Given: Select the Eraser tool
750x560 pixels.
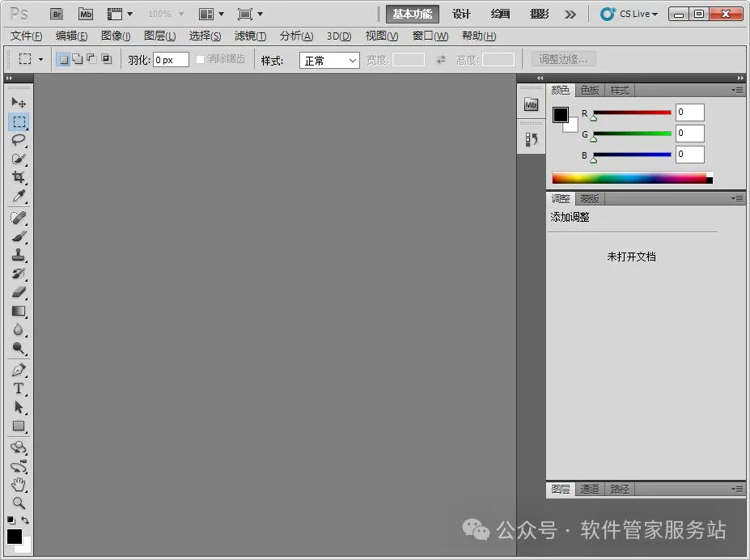Looking at the screenshot, I should [x=19, y=292].
